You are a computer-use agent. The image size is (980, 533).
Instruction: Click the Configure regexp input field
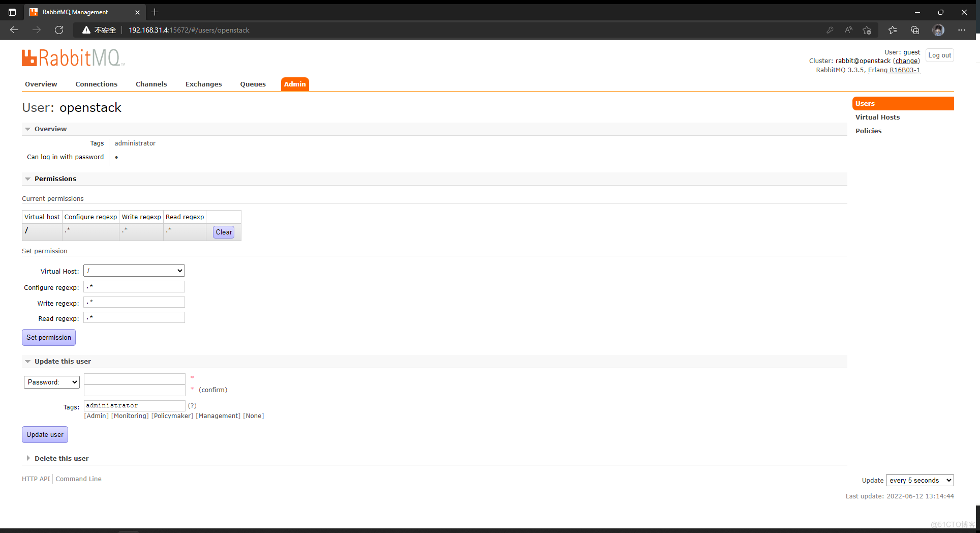click(x=134, y=287)
